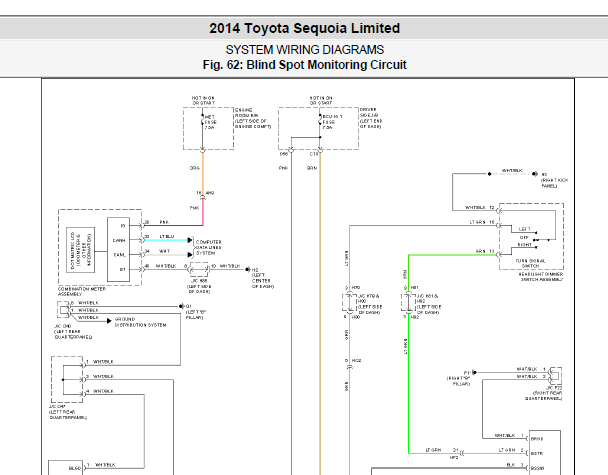Click the PNK label beside the long pink wire

283,168
